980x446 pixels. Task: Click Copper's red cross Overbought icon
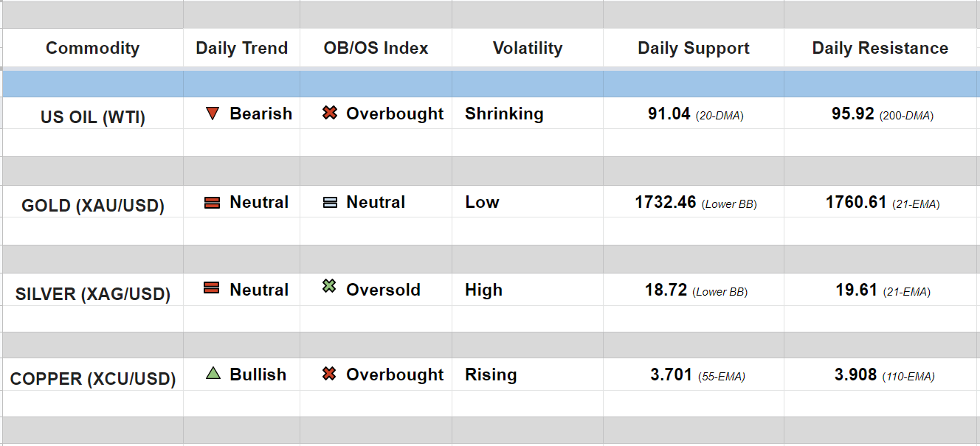pos(330,374)
